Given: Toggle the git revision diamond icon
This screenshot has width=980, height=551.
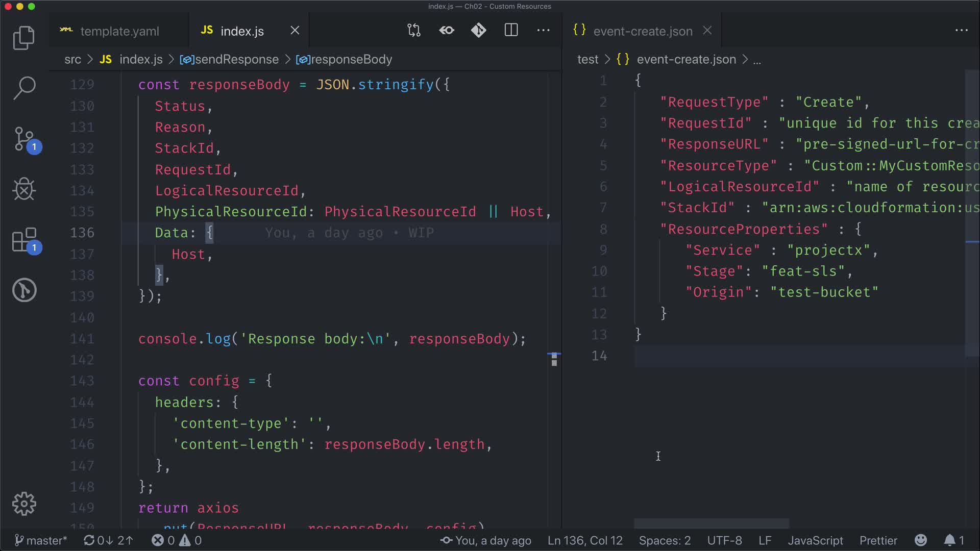Looking at the screenshot, I should [x=478, y=31].
